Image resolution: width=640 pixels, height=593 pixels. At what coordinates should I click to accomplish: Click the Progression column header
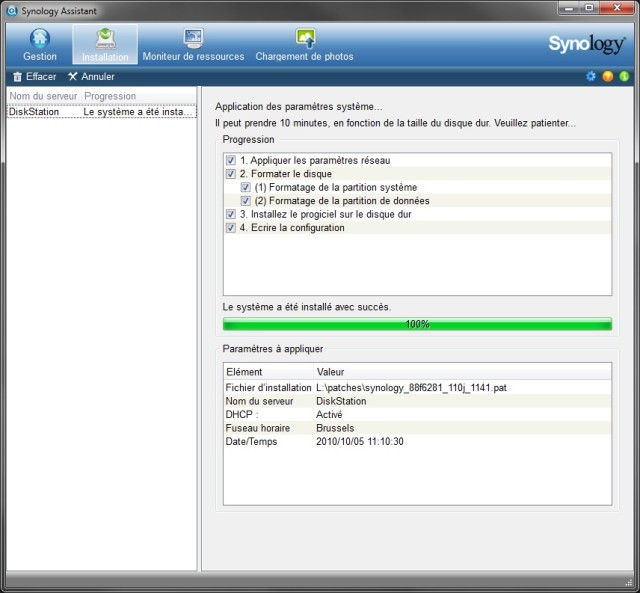point(139,96)
